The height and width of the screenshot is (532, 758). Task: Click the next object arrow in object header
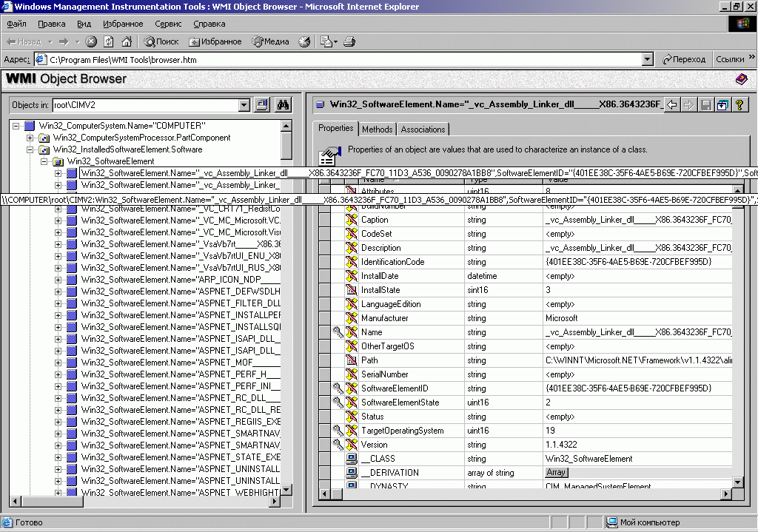pos(689,104)
